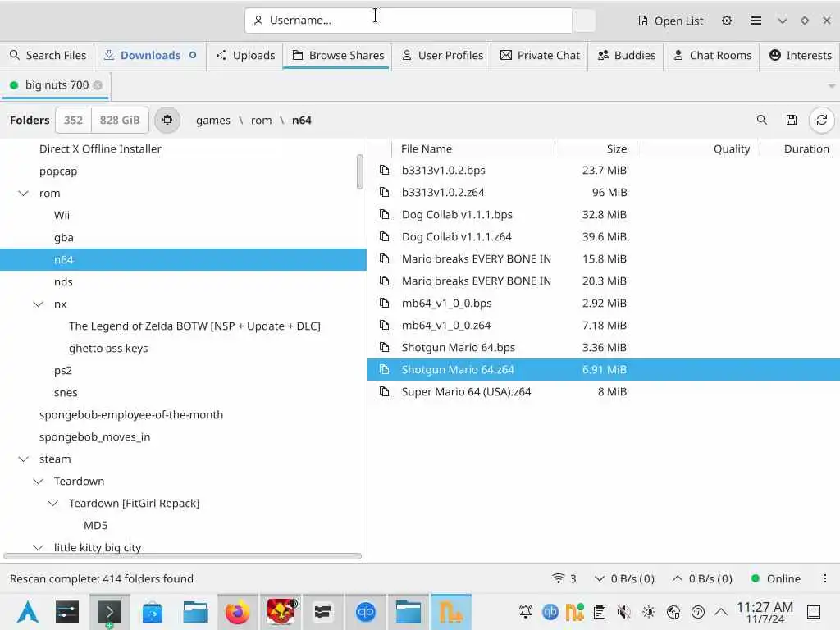840x630 pixels.
Task: Sort by Duration column header
Action: (x=801, y=149)
